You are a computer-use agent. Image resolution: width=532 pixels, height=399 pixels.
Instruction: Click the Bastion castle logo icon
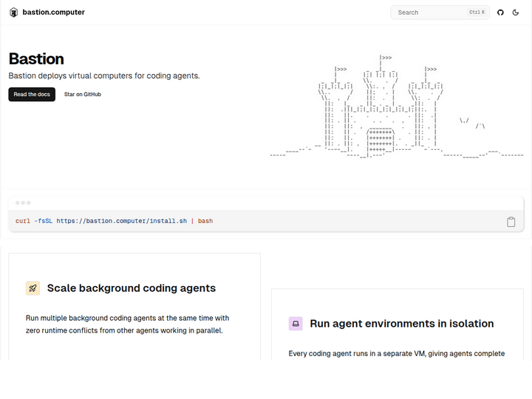point(13,13)
